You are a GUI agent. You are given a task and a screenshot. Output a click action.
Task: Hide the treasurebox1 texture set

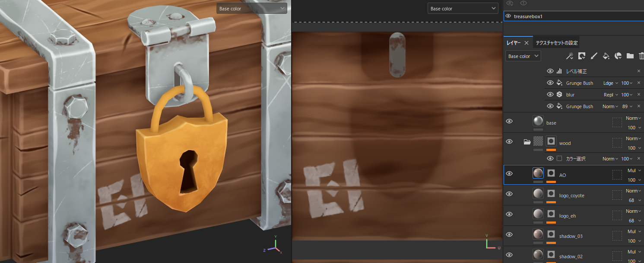(508, 16)
